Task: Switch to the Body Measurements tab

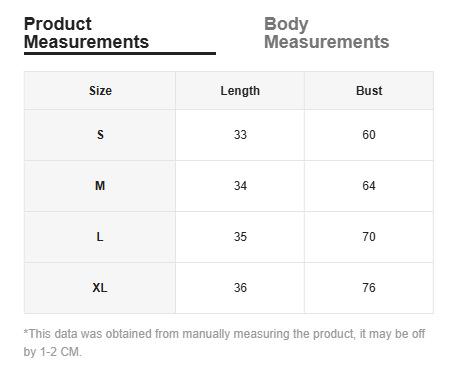Action: pos(326,33)
